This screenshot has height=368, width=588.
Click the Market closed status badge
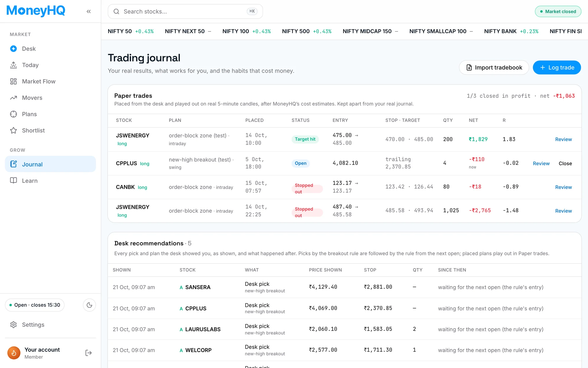(558, 11)
